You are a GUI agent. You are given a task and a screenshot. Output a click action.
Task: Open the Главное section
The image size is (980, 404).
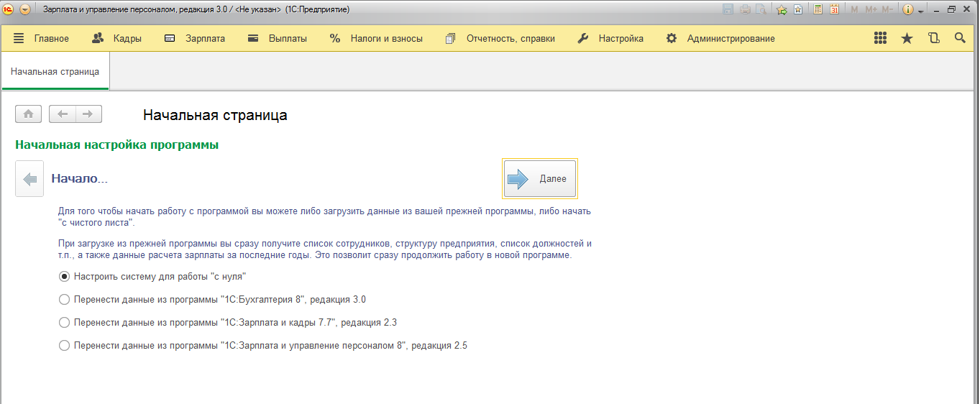(x=41, y=39)
